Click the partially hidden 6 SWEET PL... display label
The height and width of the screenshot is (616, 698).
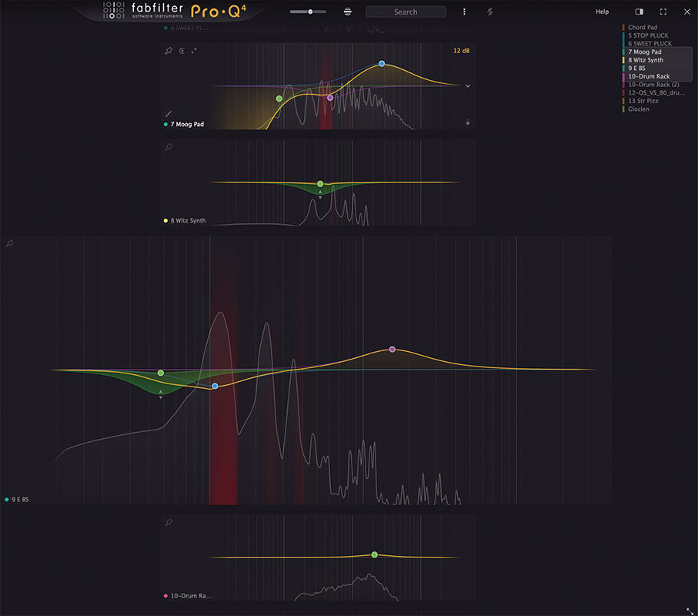pos(189,28)
